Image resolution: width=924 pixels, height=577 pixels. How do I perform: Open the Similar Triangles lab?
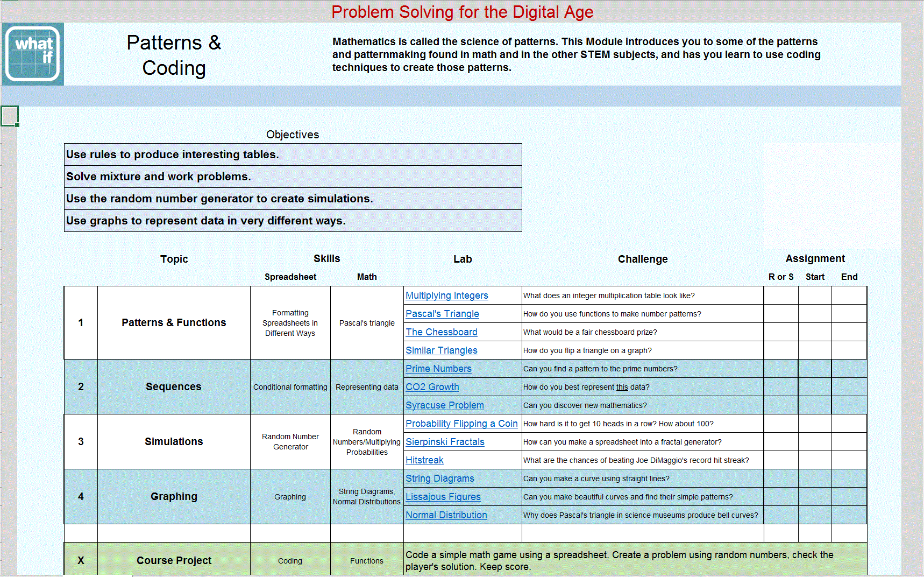pos(441,350)
